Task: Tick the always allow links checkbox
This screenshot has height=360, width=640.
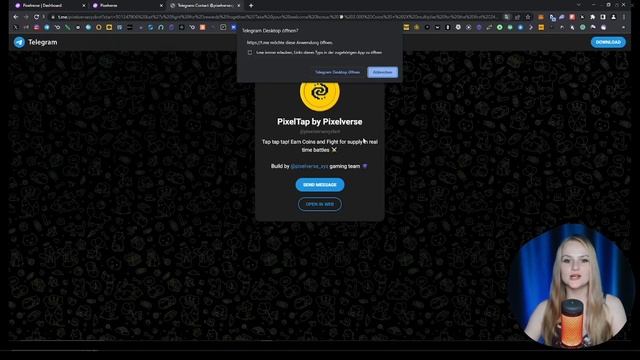Action: (250, 53)
